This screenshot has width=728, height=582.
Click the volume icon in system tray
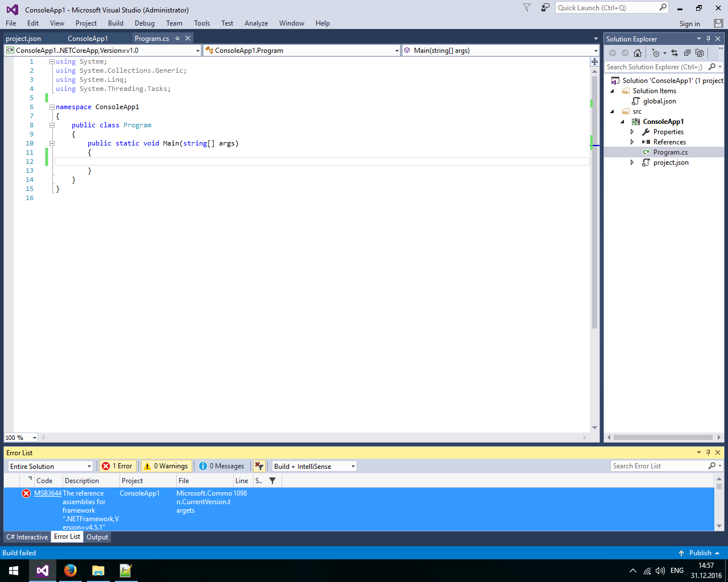660,571
